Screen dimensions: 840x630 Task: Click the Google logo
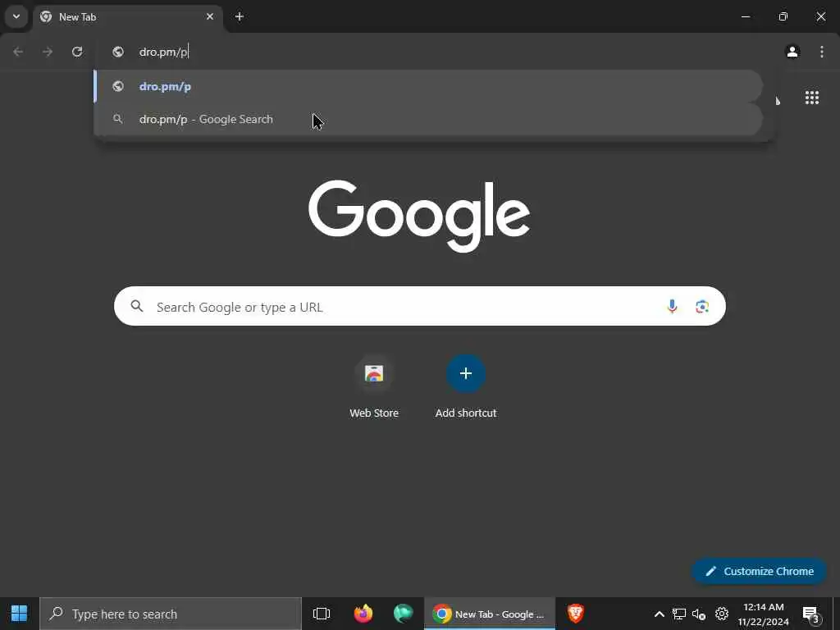419,216
